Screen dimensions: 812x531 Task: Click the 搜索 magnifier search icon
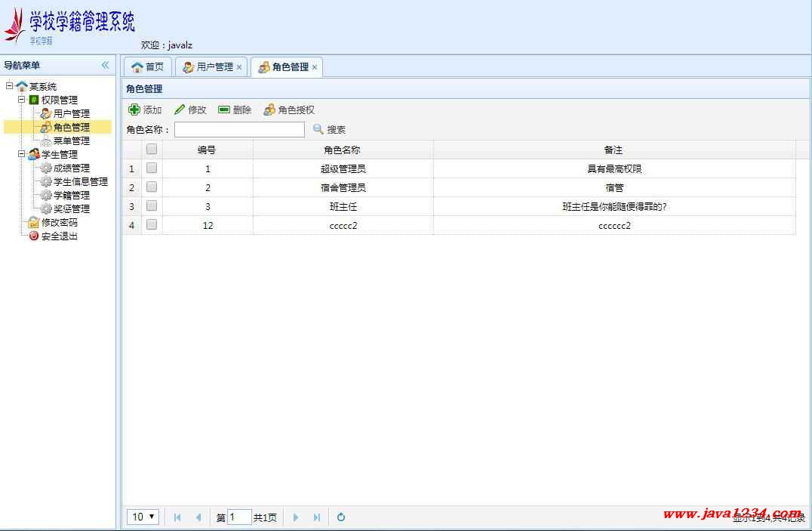318,129
